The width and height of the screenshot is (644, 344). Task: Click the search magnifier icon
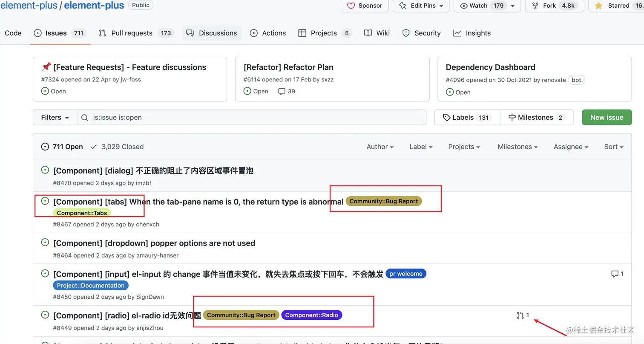click(x=85, y=117)
